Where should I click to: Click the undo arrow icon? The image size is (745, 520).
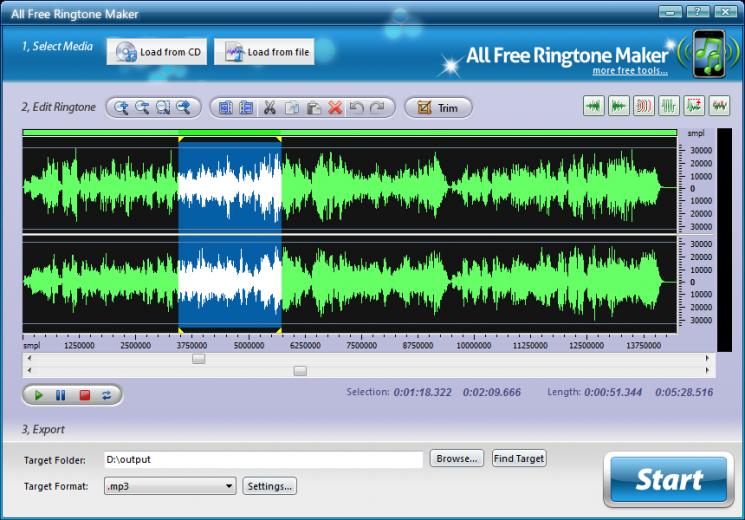(x=356, y=108)
